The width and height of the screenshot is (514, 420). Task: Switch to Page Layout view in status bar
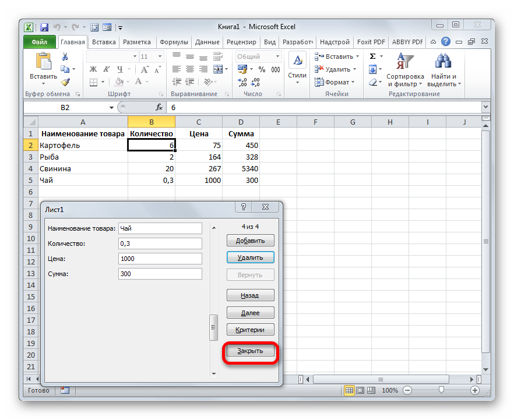click(x=360, y=390)
